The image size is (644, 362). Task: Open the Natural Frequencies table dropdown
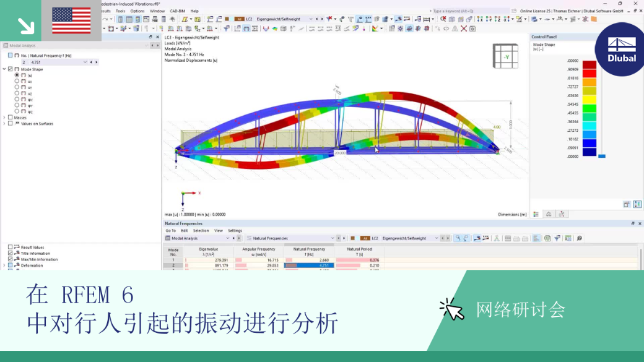333,238
